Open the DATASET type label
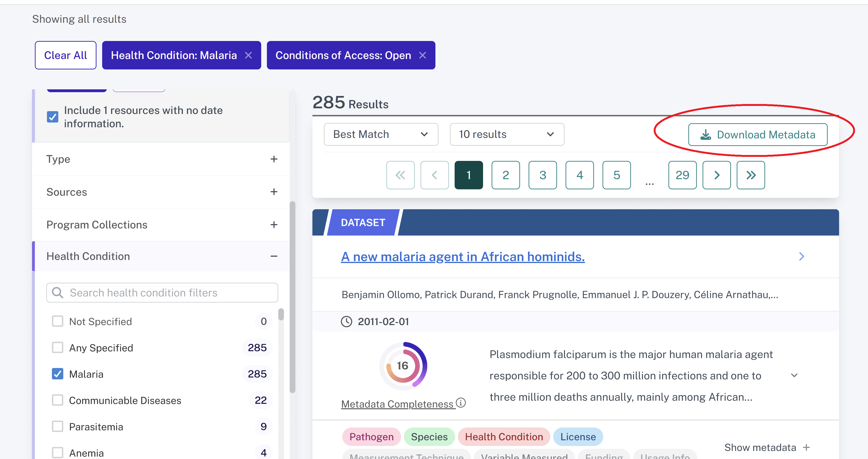 point(363,223)
